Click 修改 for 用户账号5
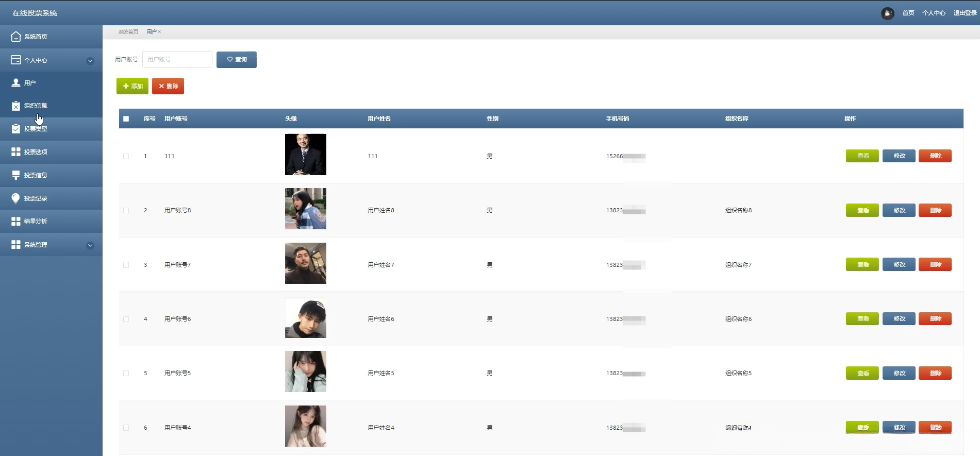The width and height of the screenshot is (980, 456). click(x=899, y=373)
